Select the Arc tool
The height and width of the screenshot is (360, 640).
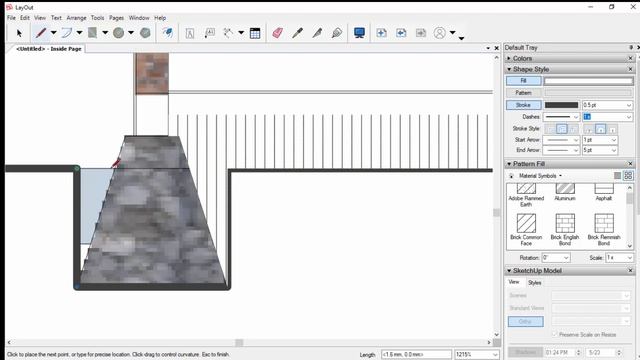pos(67,33)
